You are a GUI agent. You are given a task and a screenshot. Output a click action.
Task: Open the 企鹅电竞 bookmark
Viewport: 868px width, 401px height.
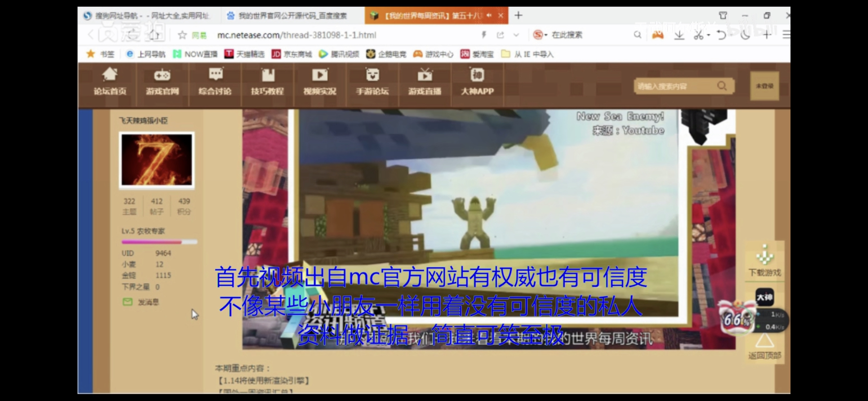tap(386, 54)
